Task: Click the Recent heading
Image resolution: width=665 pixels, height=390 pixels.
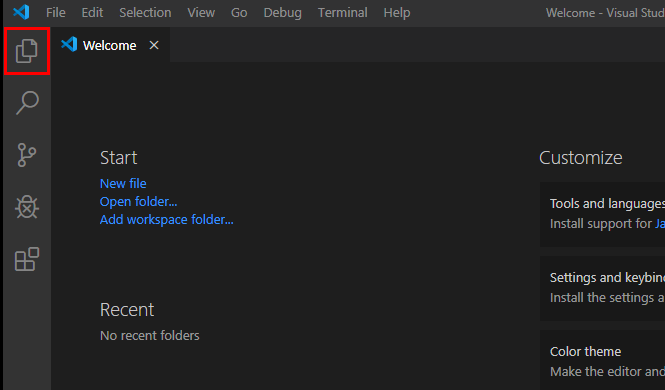Action: click(127, 309)
